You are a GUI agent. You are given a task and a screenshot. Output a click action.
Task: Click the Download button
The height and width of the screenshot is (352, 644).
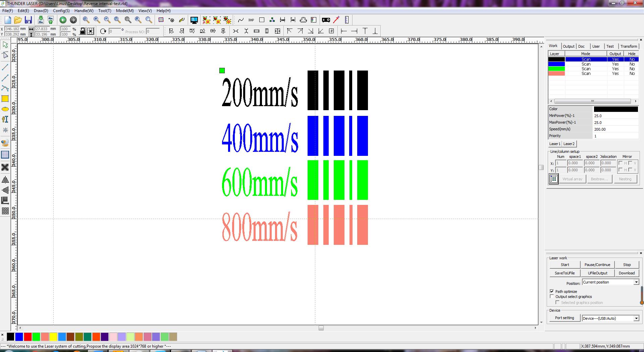tap(626, 273)
